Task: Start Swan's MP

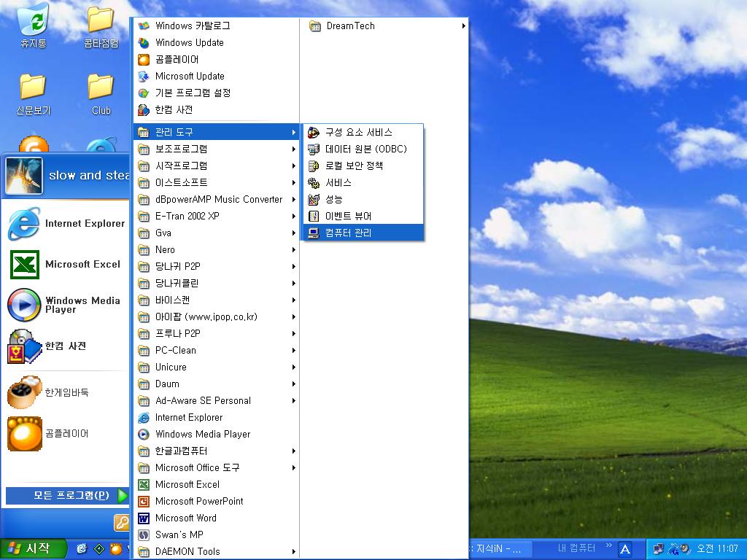Action: (x=217, y=534)
